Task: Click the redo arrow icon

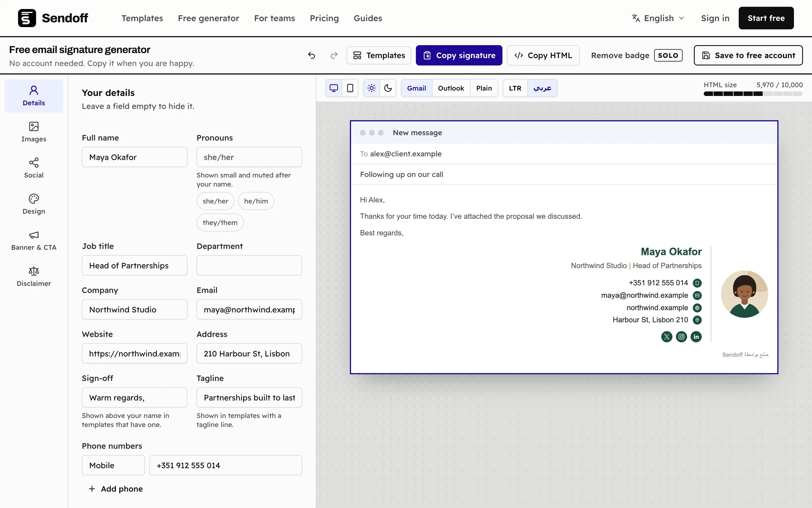Action: coord(334,55)
